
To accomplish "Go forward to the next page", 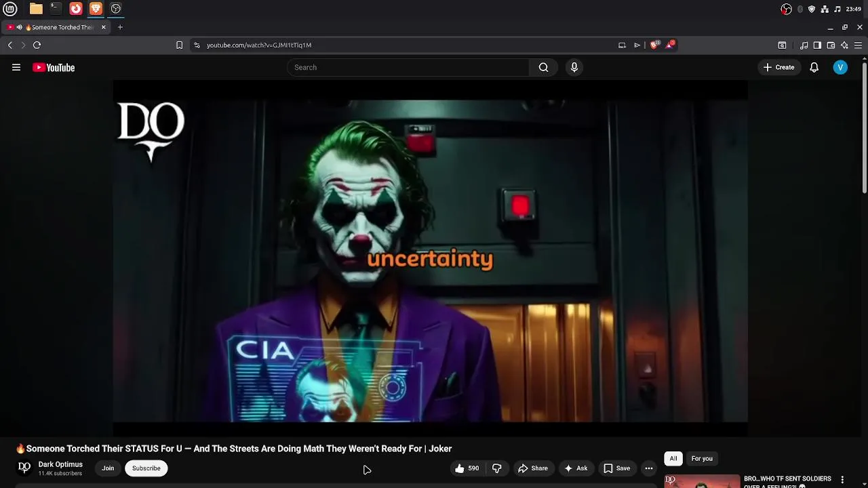I will 23,45.
